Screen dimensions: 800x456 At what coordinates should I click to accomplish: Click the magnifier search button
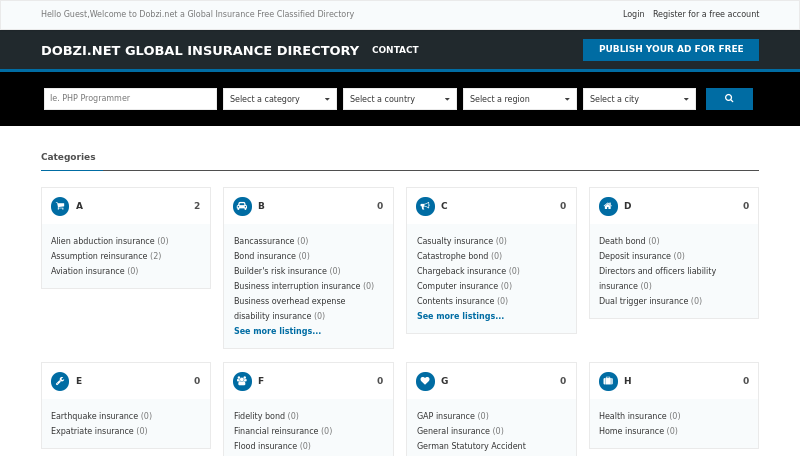coord(729,99)
